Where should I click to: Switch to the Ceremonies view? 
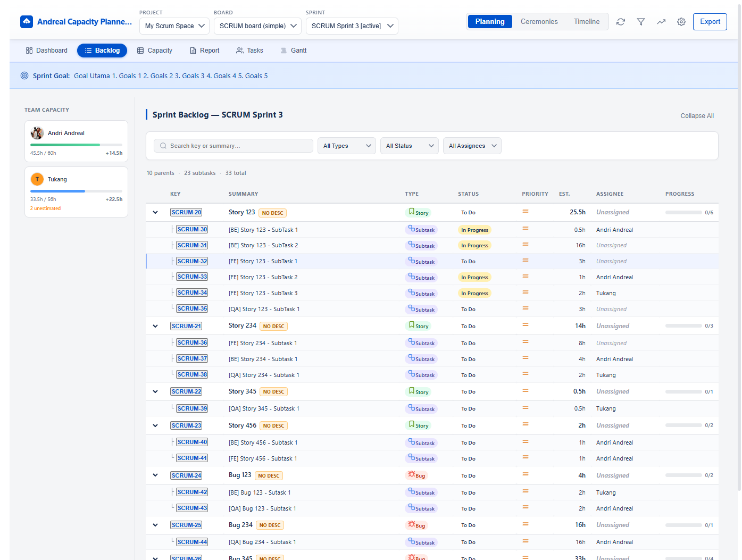(x=539, y=22)
